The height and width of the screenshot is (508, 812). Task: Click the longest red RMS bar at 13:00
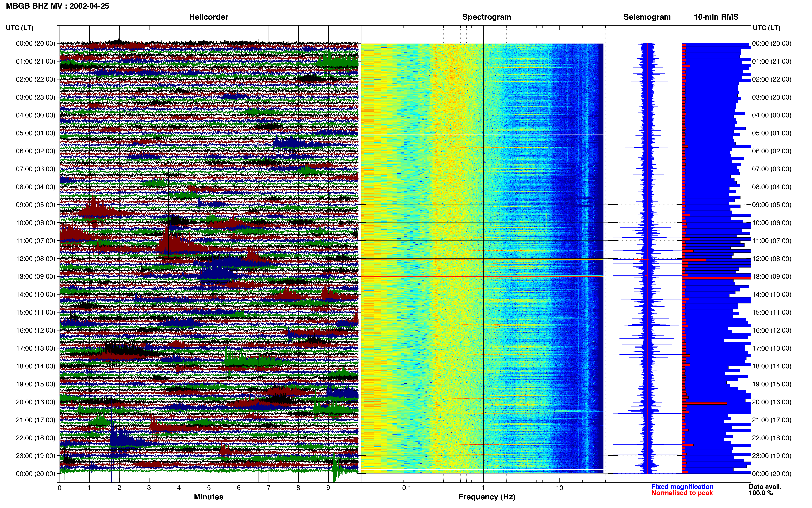[x=717, y=278]
